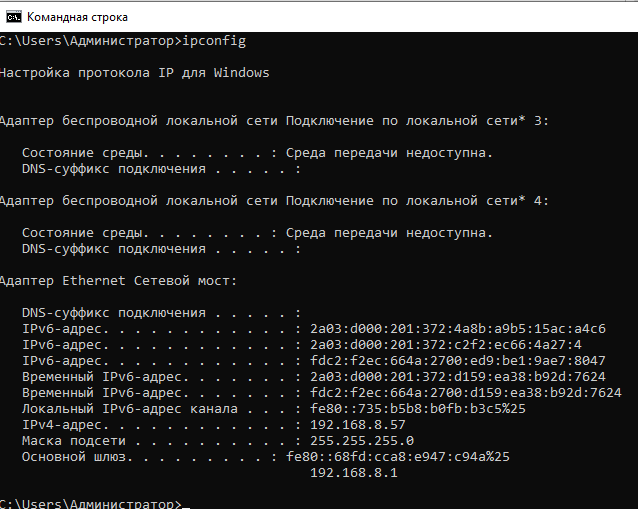Viewport: 638px width, 509px height.
Task: Click the link-local address fe80::735:b5b8:b0fb:b3c5%25
Action: [412, 409]
